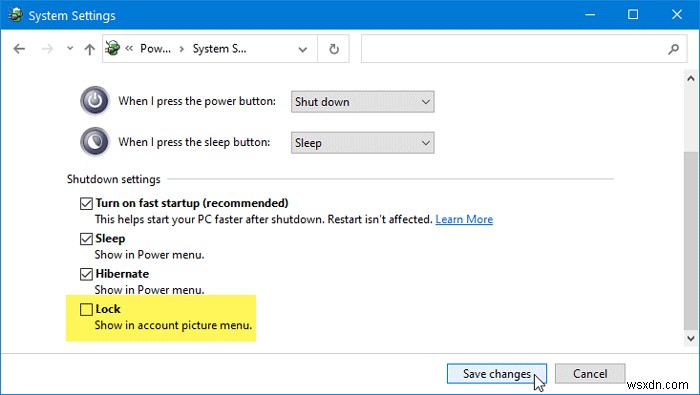Click 'Show in account picture menu.' text
Image resolution: width=700 pixels, height=395 pixels.
(x=173, y=325)
